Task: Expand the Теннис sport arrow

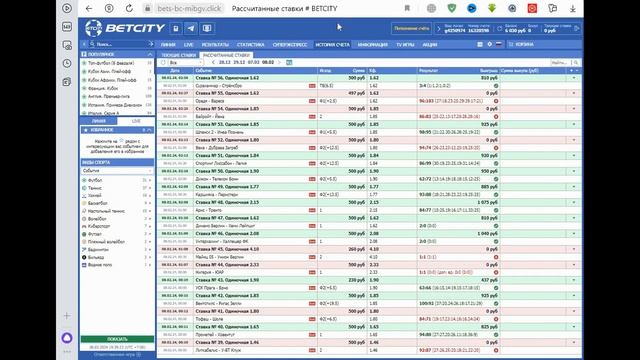Action: point(150,188)
